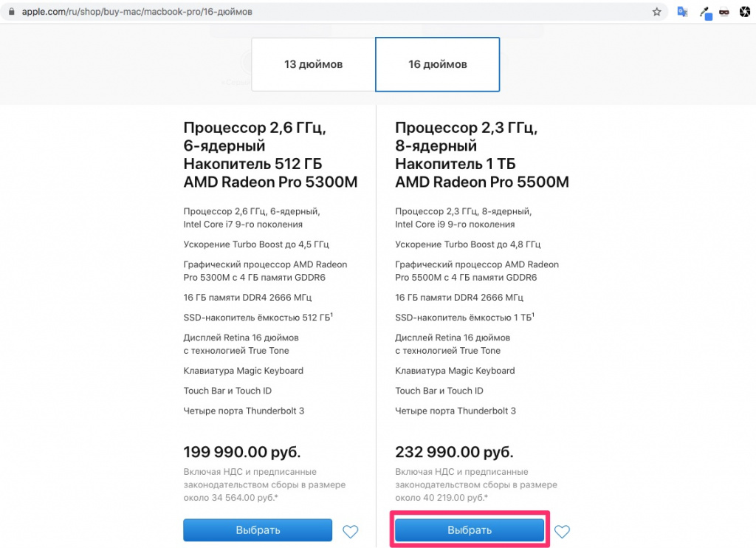Screen dimensions: 756x548
Task: Switch to the 13 дюймов tab
Action: pos(313,64)
